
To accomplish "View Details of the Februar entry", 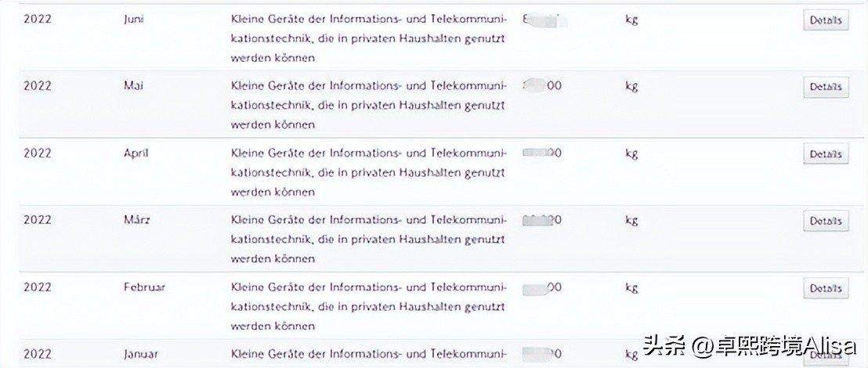I will pos(826,289).
